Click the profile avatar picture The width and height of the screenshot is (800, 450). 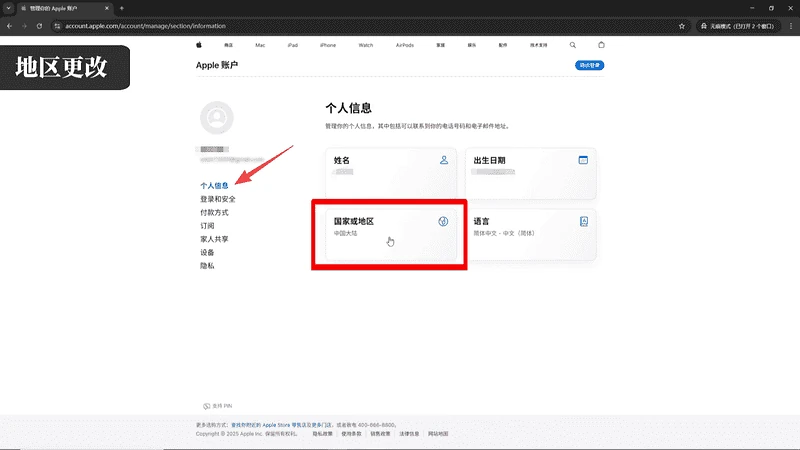(x=217, y=117)
